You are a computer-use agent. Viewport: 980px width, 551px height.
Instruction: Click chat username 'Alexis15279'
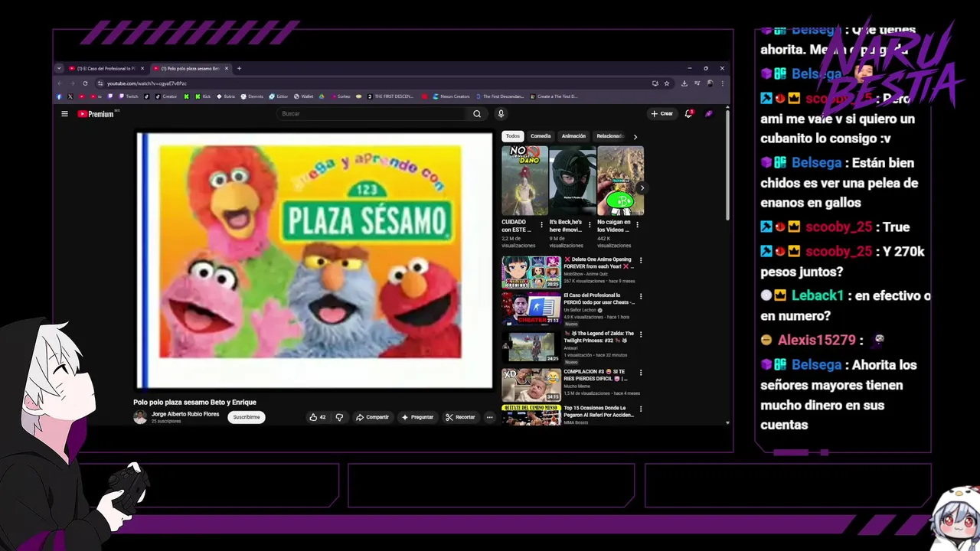816,340
